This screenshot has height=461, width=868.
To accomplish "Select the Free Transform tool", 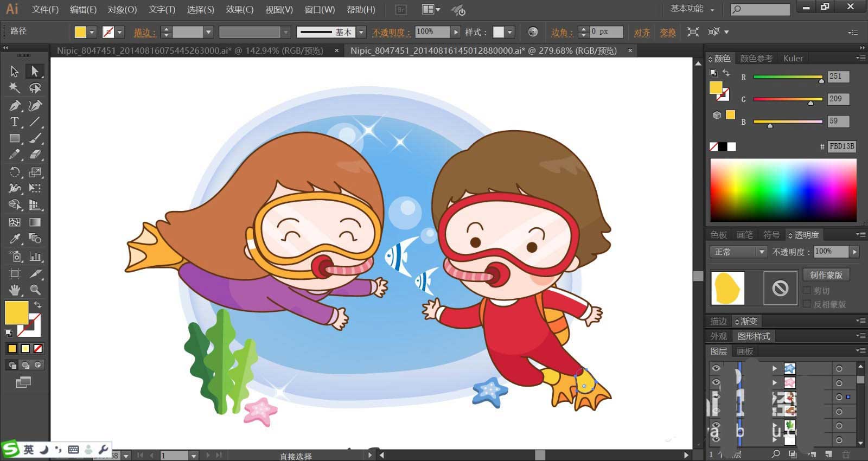I will tap(35, 188).
